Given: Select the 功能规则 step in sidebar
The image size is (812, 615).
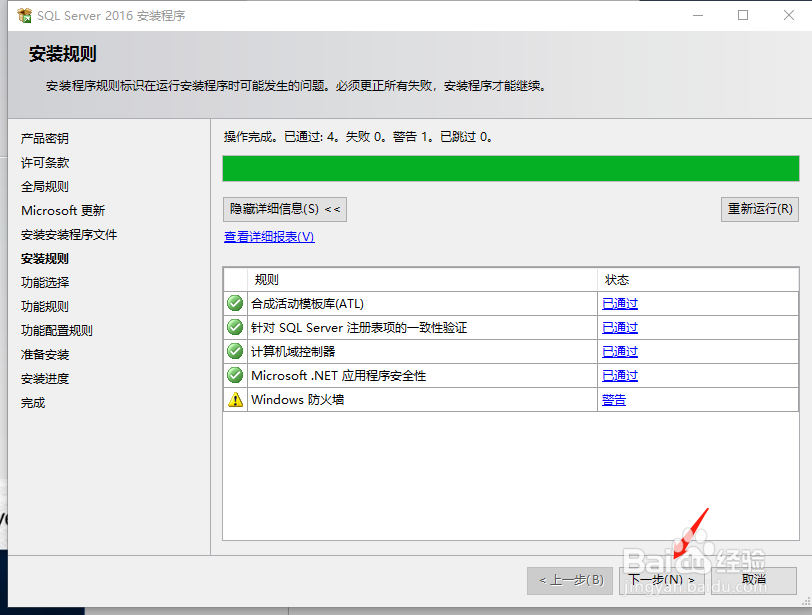Looking at the screenshot, I should click(45, 306).
